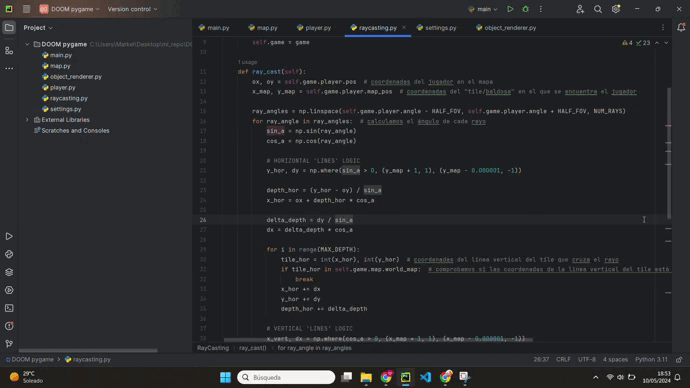
Task: Open Python Packages tool window
Action: pyautogui.click(x=9, y=272)
